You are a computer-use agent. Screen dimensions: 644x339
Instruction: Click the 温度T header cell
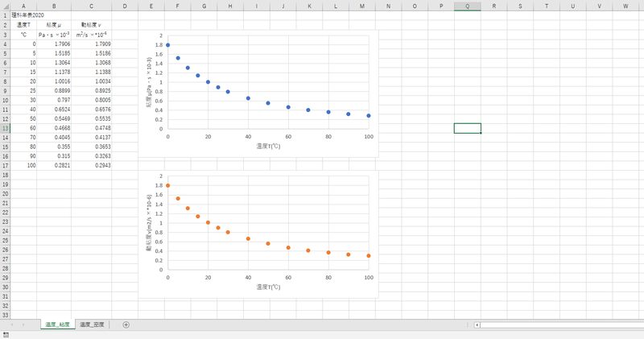pyautogui.click(x=23, y=25)
